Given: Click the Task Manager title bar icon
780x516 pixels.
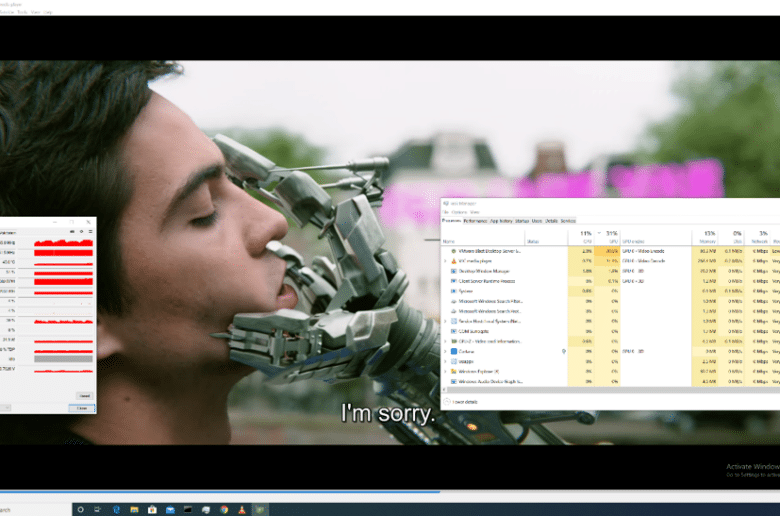Looking at the screenshot, I should click(x=446, y=204).
